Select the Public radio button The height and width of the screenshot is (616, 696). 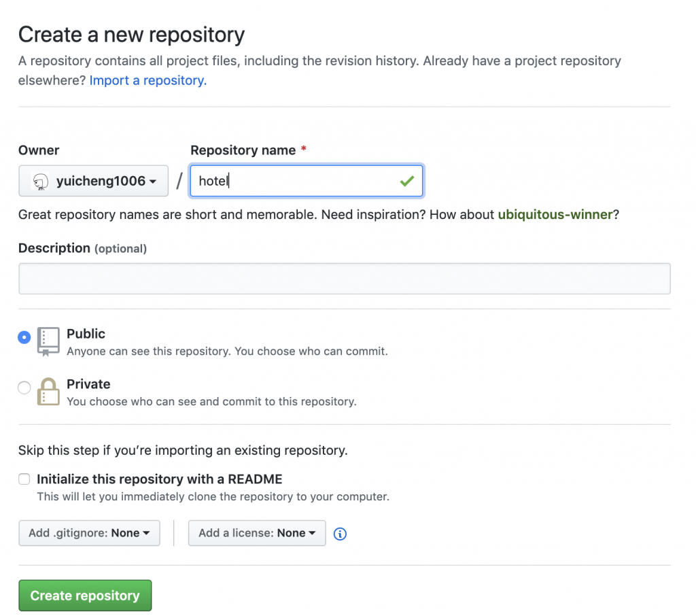(x=24, y=337)
